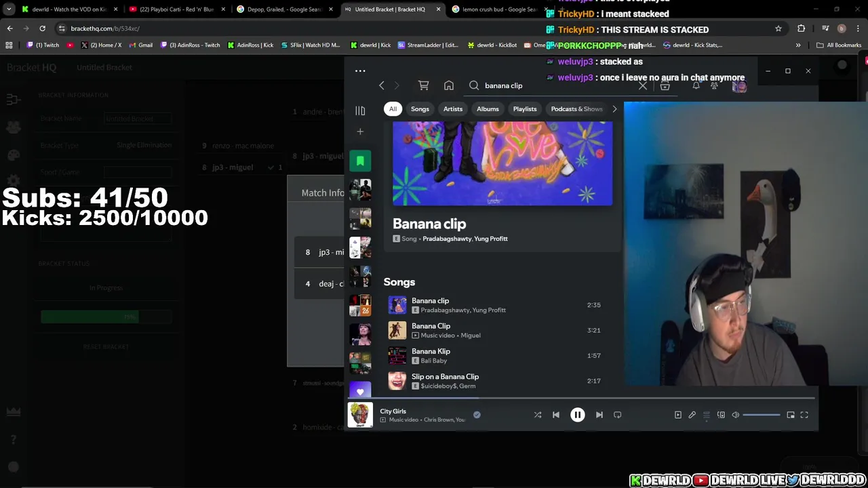Select the Songs search filter
Screen dimensions: 868x488
420,109
